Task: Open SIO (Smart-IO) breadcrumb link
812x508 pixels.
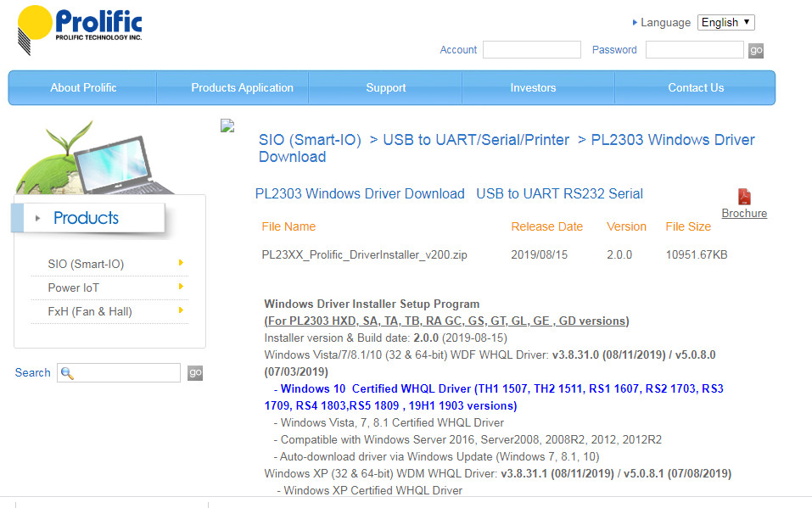Action: (x=310, y=140)
